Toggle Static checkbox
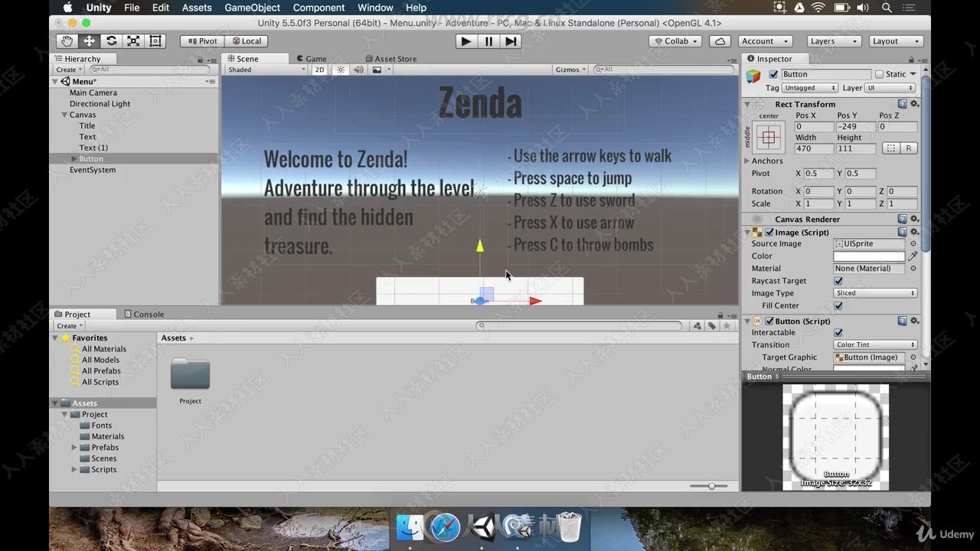 pos(879,74)
